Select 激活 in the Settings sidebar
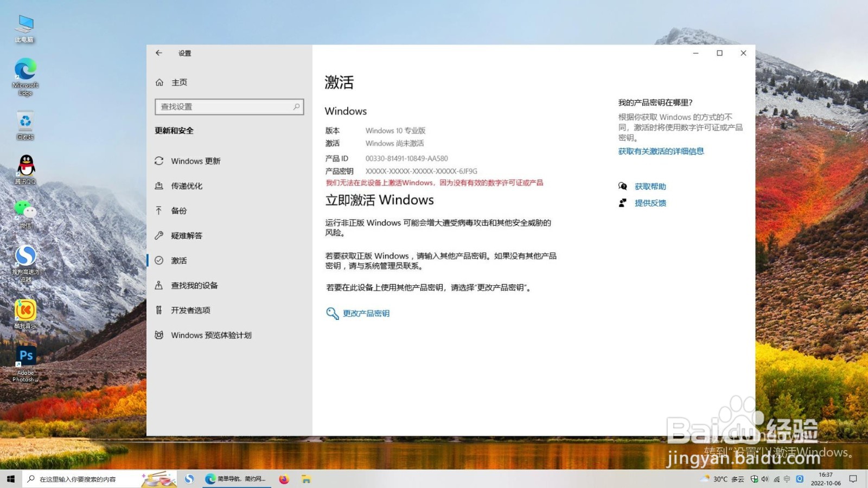 pos(179,260)
